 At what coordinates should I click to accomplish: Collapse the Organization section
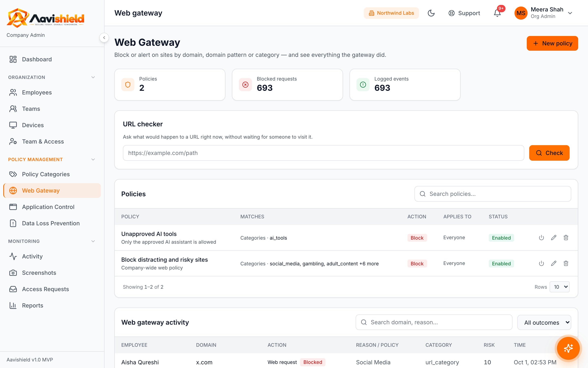point(93,77)
